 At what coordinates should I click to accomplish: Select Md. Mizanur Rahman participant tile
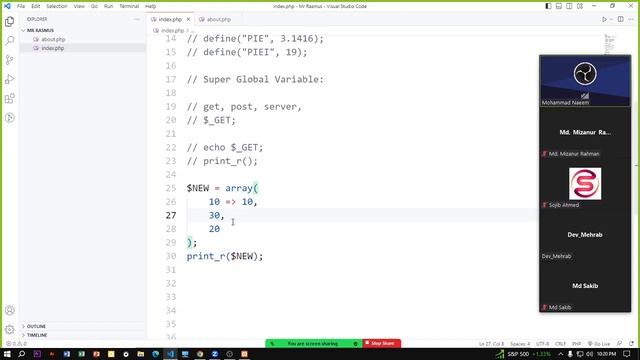click(x=585, y=133)
